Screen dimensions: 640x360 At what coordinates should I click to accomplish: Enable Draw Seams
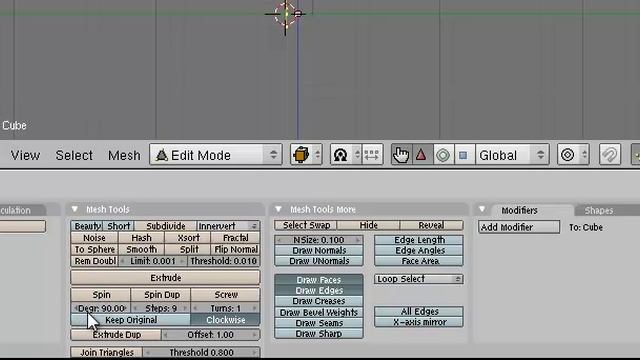point(319,323)
